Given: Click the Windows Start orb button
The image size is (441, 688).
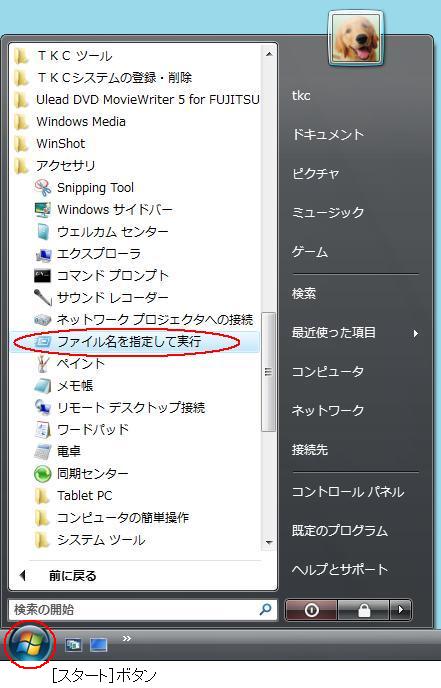Looking at the screenshot, I should [29, 643].
